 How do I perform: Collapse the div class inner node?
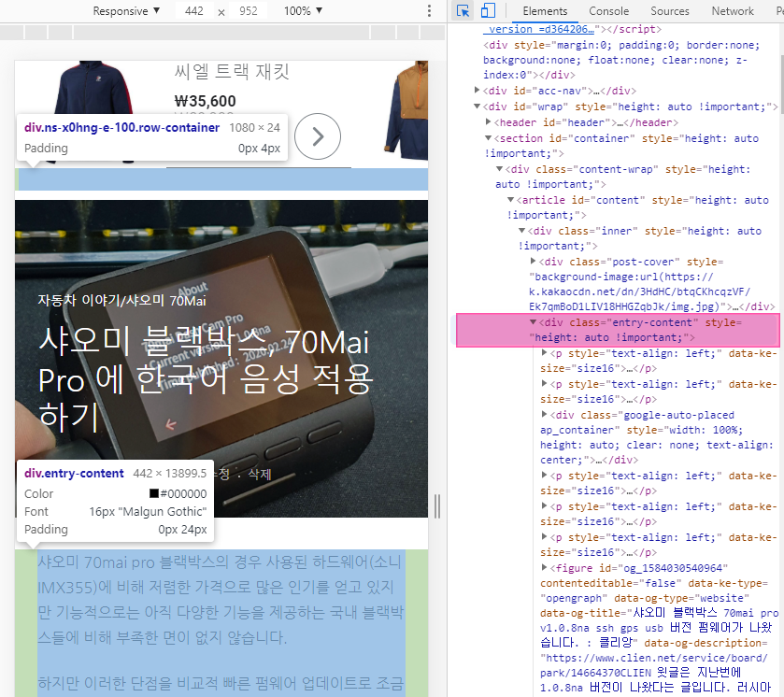click(x=521, y=231)
